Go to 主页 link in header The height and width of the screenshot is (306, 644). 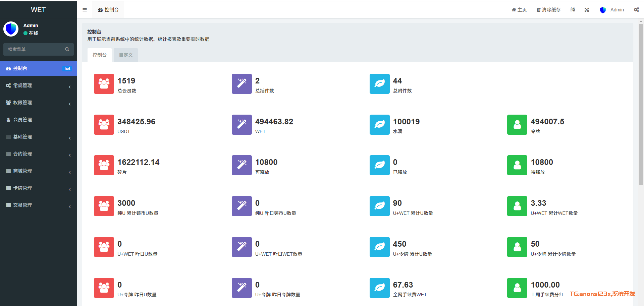coord(519,10)
